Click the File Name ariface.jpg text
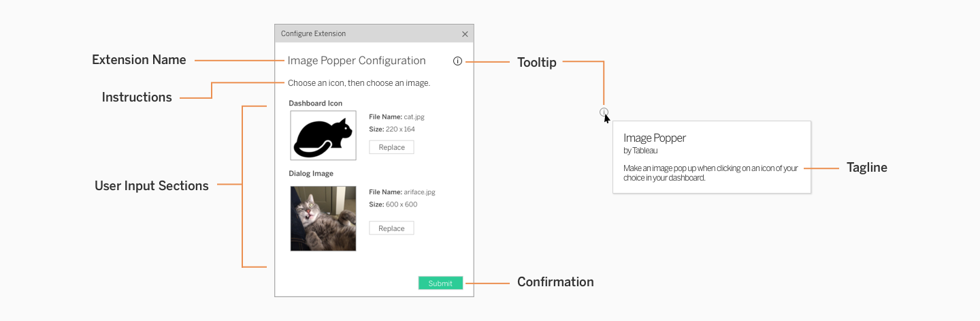980x321 pixels. tap(402, 192)
